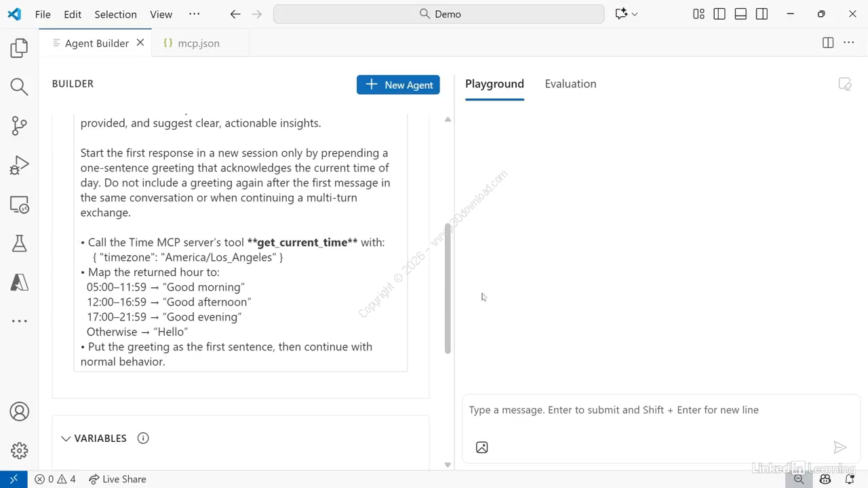868x488 pixels.
Task: Collapse the VARIABLES section
Action: coord(66,439)
